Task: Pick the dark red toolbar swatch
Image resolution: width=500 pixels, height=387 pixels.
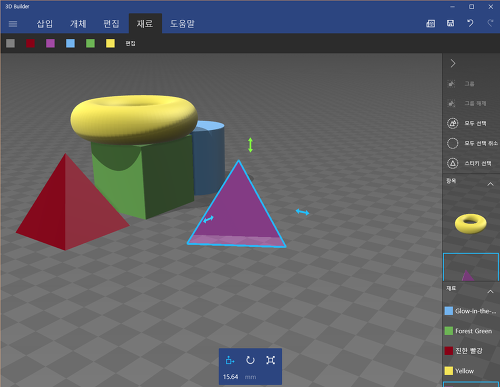Action: pos(30,43)
